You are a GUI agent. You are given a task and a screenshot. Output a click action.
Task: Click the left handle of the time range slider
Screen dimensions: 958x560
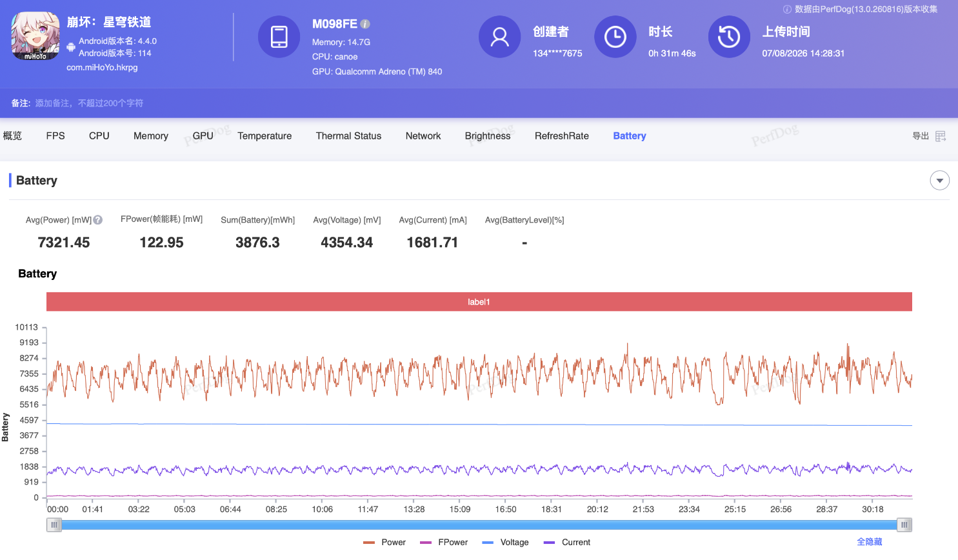coord(54,525)
